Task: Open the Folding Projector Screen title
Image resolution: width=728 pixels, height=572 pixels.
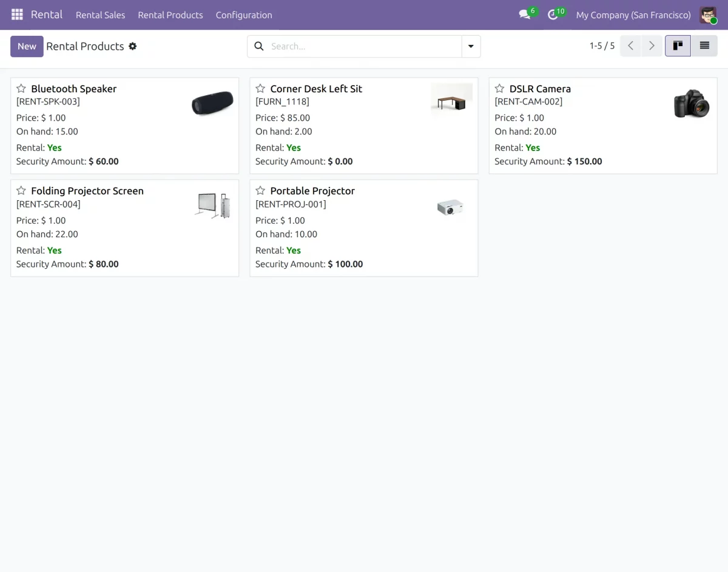Action: click(x=87, y=190)
